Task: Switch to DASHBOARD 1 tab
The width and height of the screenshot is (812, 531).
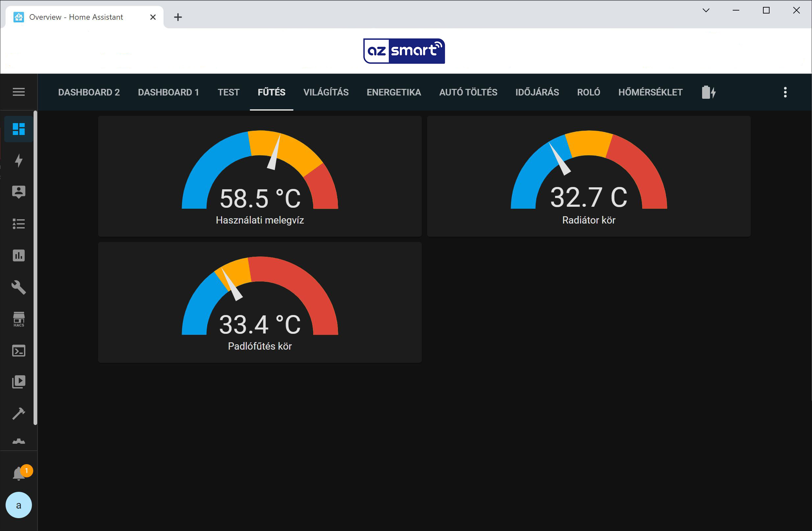Action: click(x=168, y=92)
